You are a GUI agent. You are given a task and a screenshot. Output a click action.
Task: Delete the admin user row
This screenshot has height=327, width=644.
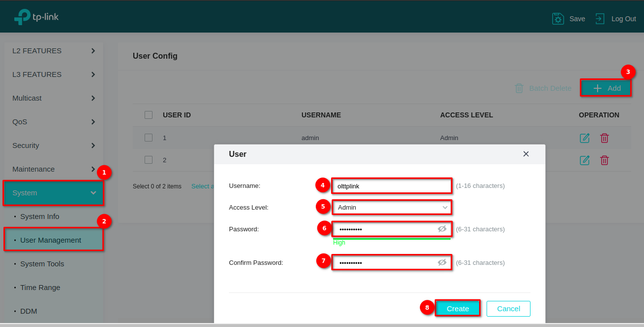click(x=605, y=138)
